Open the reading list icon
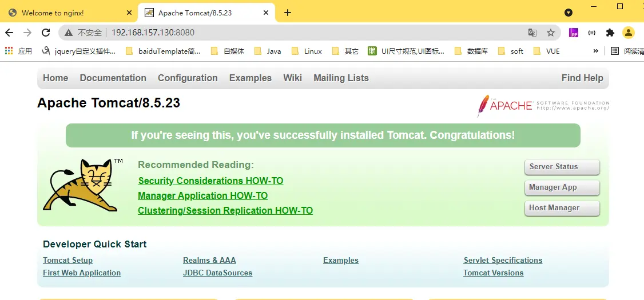The height and width of the screenshot is (300, 644). (615, 51)
